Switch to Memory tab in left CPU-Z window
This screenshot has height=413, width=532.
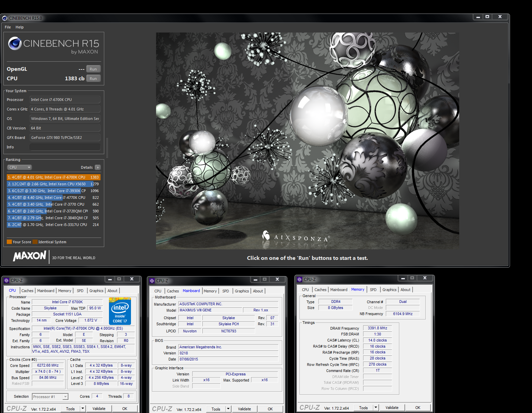pos(65,291)
